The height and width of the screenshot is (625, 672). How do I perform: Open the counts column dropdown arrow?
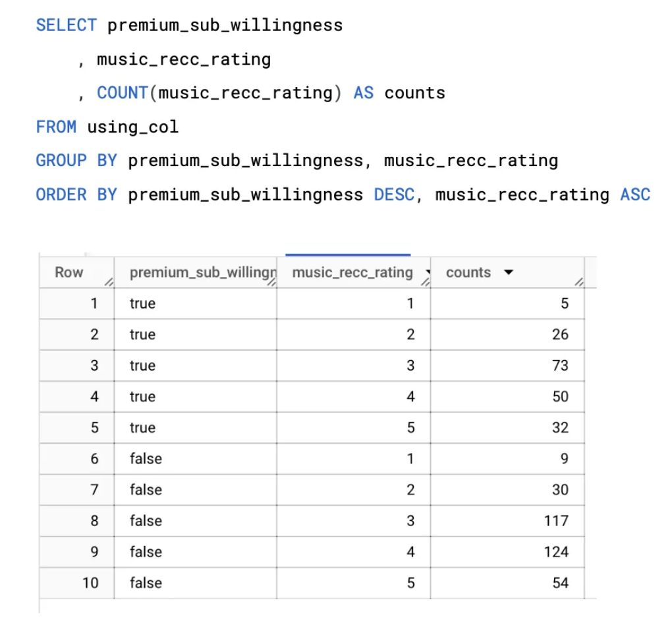coord(509,273)
